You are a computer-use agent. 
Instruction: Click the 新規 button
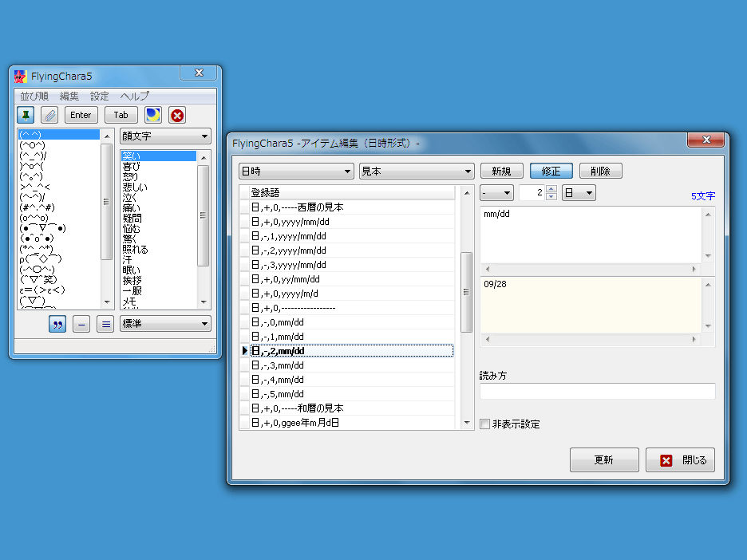click(x=502, y=171)
